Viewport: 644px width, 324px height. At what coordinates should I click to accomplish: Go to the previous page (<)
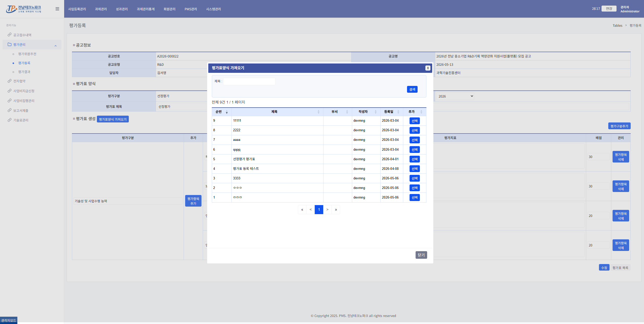(x=310, y=210)
